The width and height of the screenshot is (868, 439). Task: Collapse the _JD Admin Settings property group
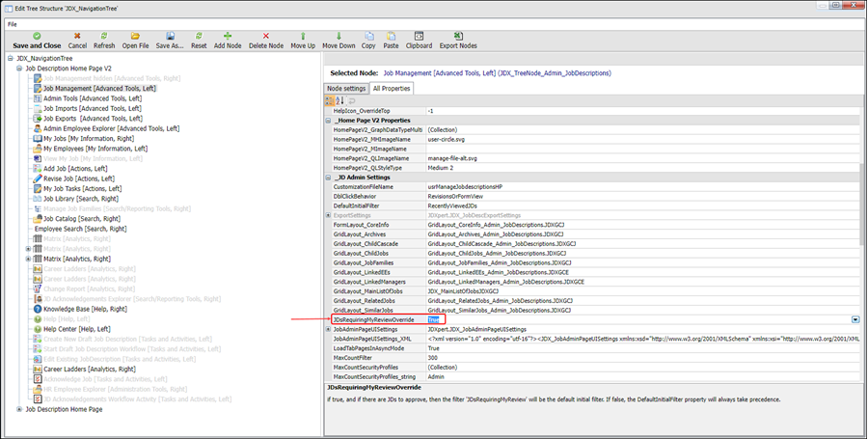click(328, 178)
